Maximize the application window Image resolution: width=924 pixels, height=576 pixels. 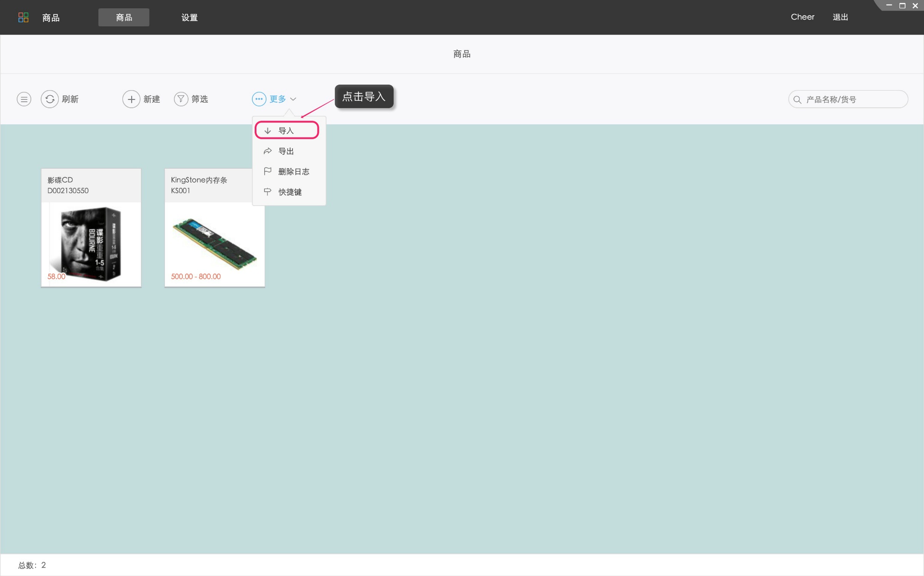tap(902, 6)
